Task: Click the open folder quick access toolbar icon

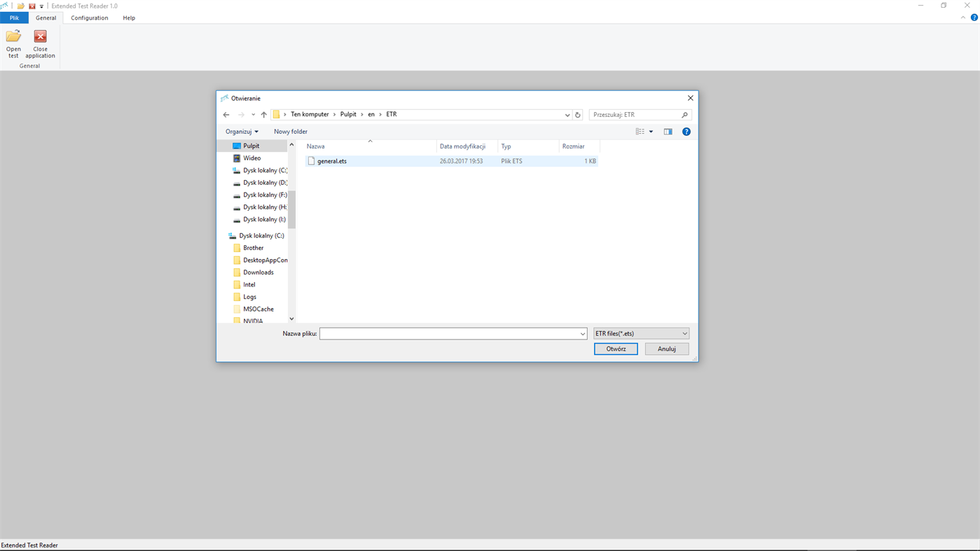Action: pos(20,5)
